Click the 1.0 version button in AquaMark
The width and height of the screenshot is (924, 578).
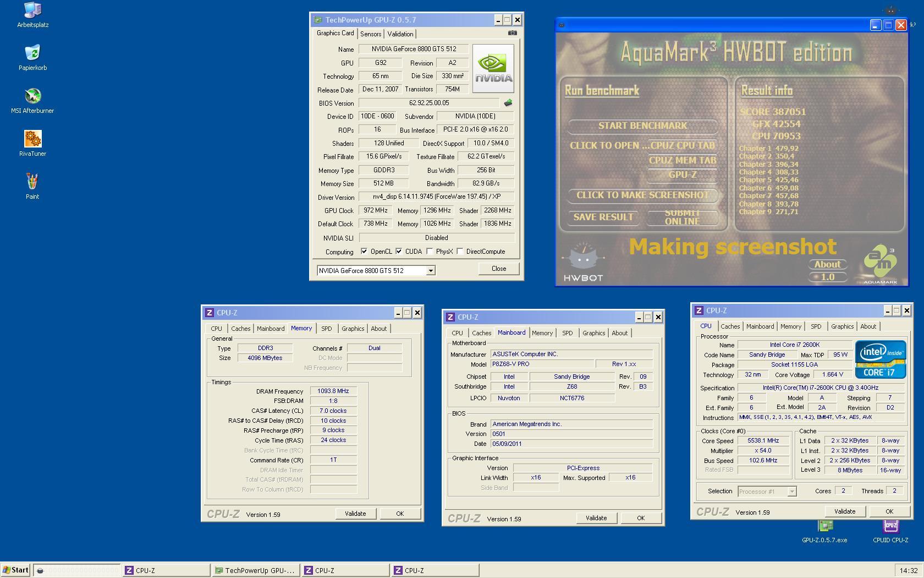828,277
